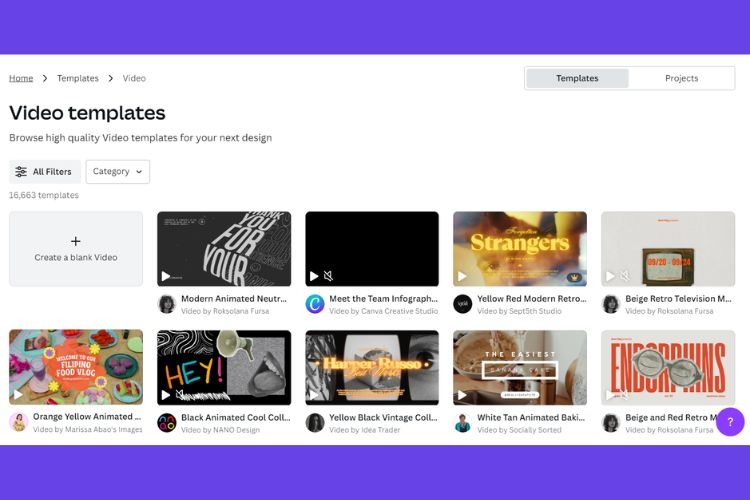Open Roksolana Fursa avatar under Modern Animated Neutral
750x500 pixels.
(x=167, y=304)
